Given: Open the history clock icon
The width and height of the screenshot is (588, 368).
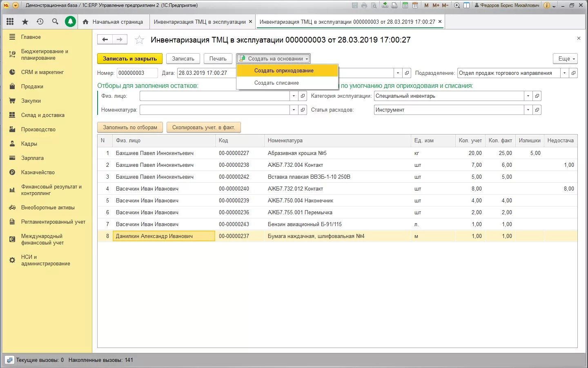Looking at the screenshot, I should point(40,22).
